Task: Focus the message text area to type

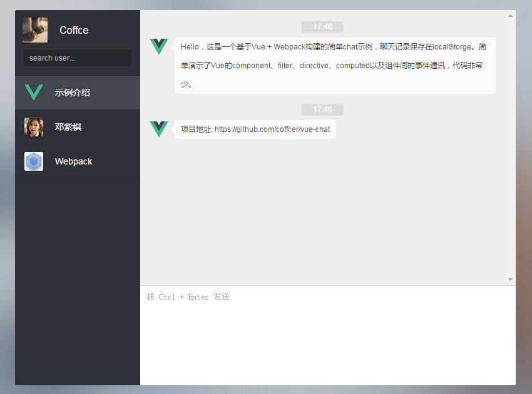Action: (327, 338)
